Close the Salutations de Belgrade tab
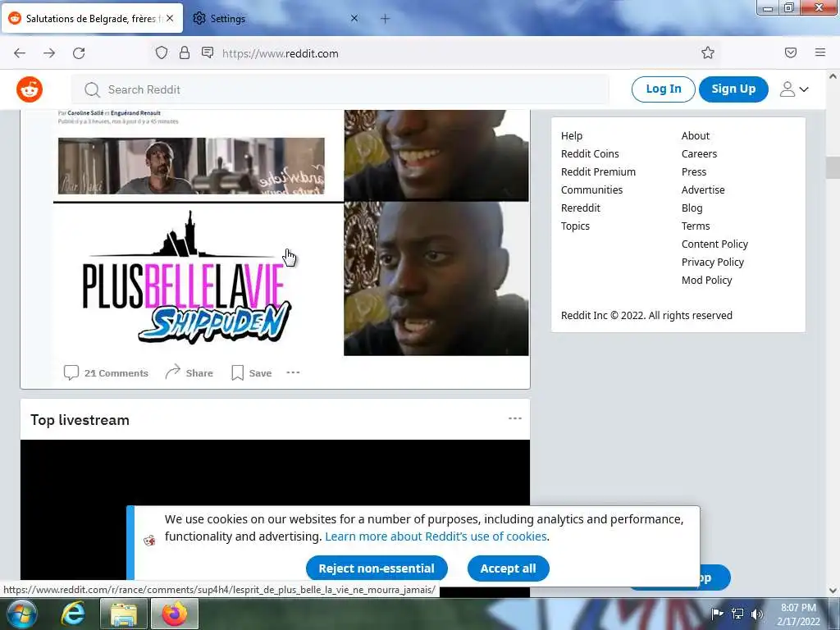Image resolution: width=840 pixels, height=630 pixels. [x=170, y=18]
